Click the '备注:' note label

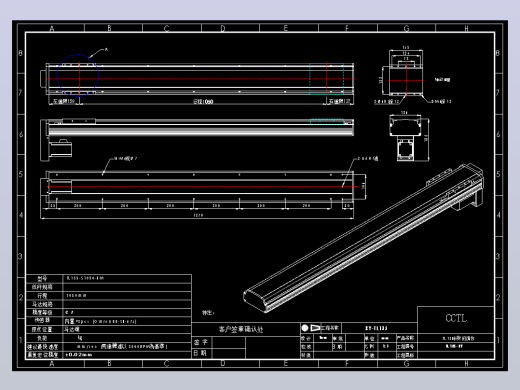[208, 313]
